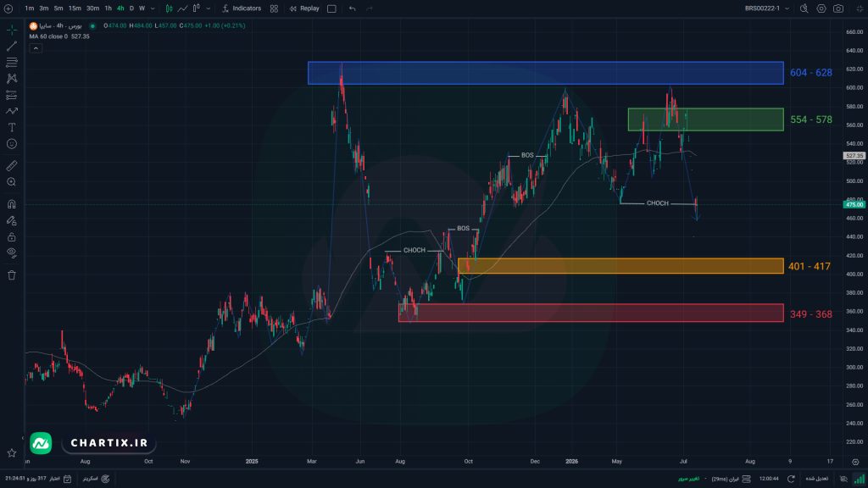Delete drawings with trash icon
Viewport: 868px width, 488px height.
click(12, 275)
